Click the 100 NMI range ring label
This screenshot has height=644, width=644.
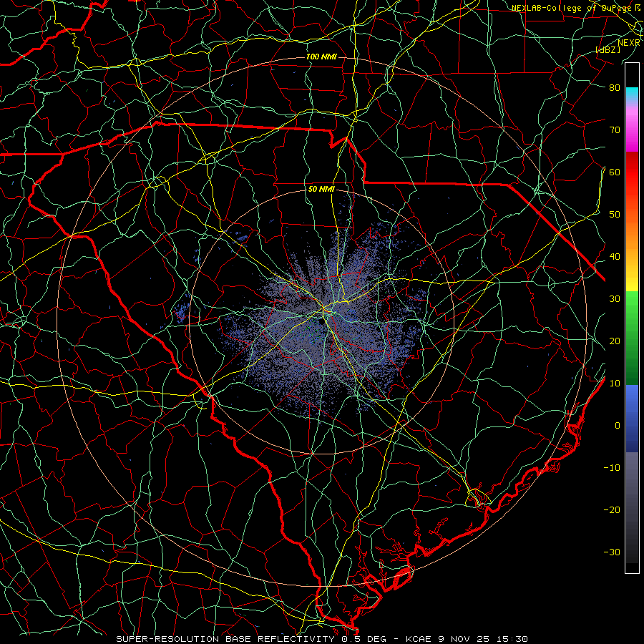coord(321,57)
